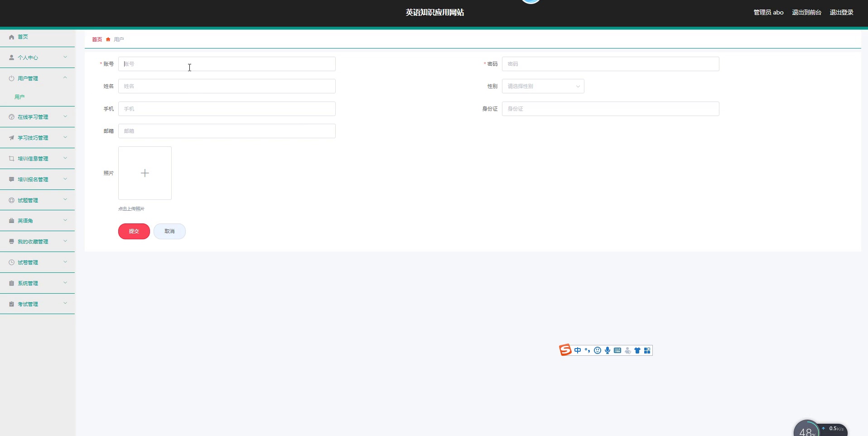Click the emoji smiley icon in IME toolbar
This screenshot has height=436, width=868.
[x=598, y=350]
